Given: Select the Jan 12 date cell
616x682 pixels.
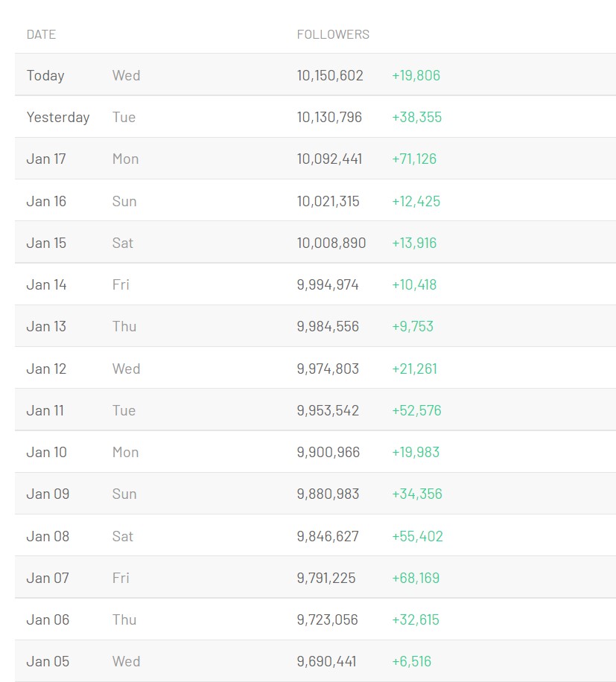Looking at the screenshot, I should pos(46,369).
